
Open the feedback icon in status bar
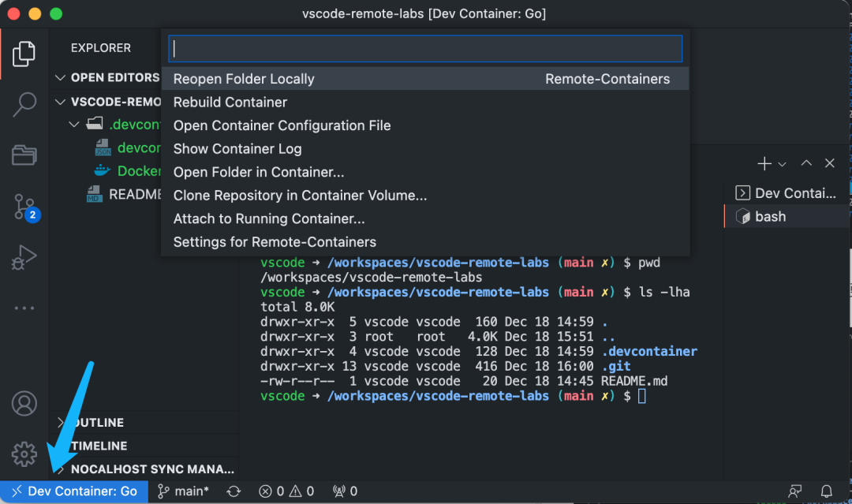coord(795,491)
